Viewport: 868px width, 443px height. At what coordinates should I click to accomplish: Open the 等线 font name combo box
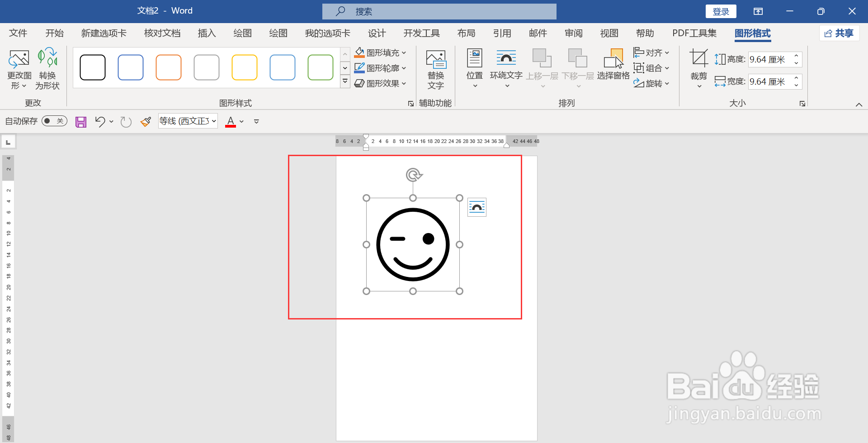tap(188, 121)
